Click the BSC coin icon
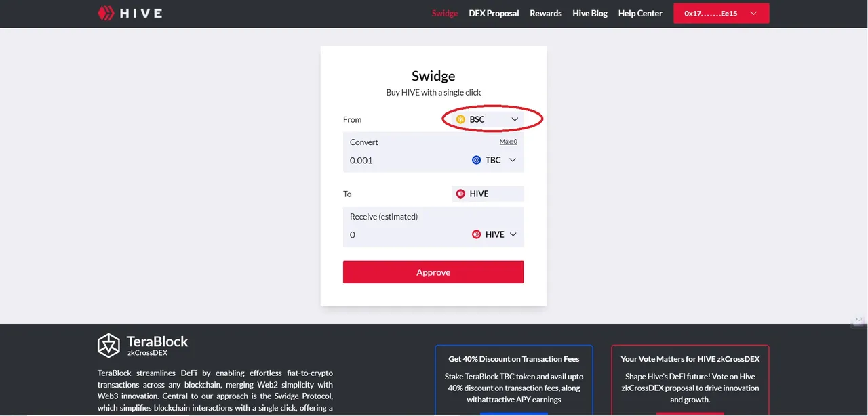This screenshot has width=868, height=416. click(460, 119)
